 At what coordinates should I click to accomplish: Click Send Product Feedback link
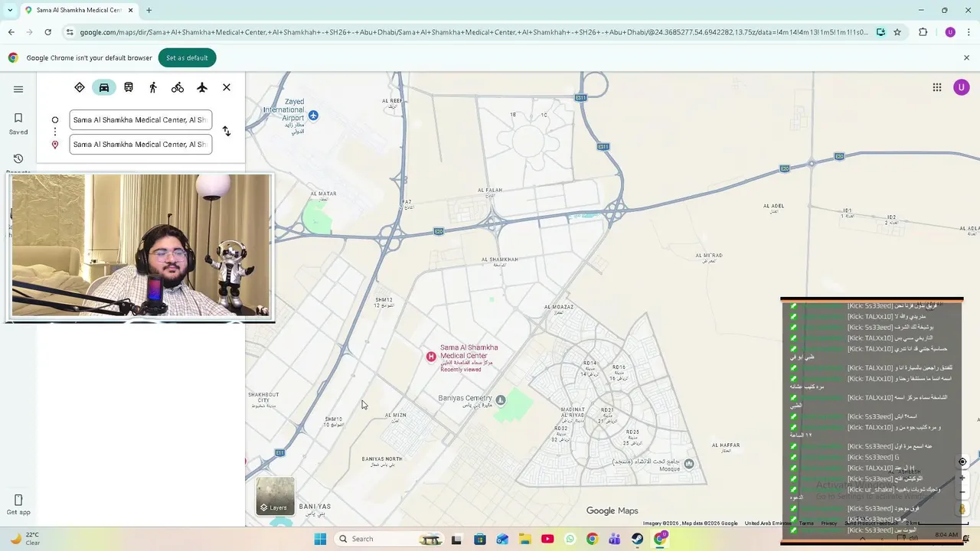[871, 523]
